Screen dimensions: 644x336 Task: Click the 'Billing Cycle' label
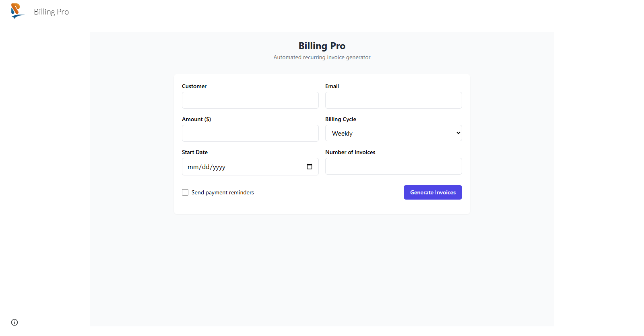pyautogui.click(x=341, y=119)
